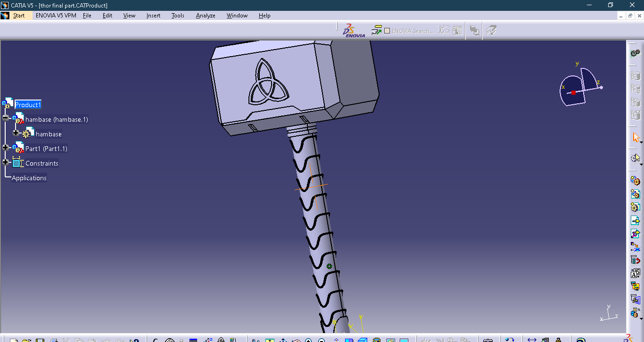Collapse the hambase (hambase.1) tree node
This screenshot has width=644, height=342.
pos(6,118)
